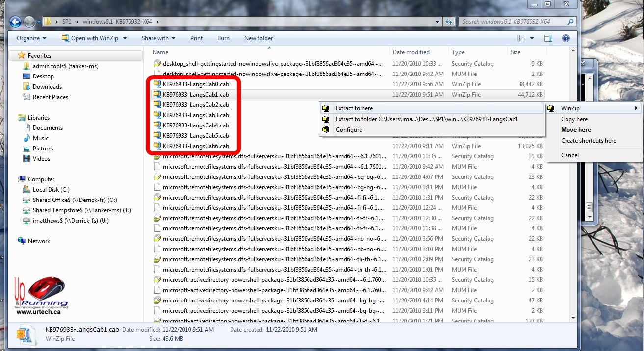Sort files by Date modified column header

point(411,52)
